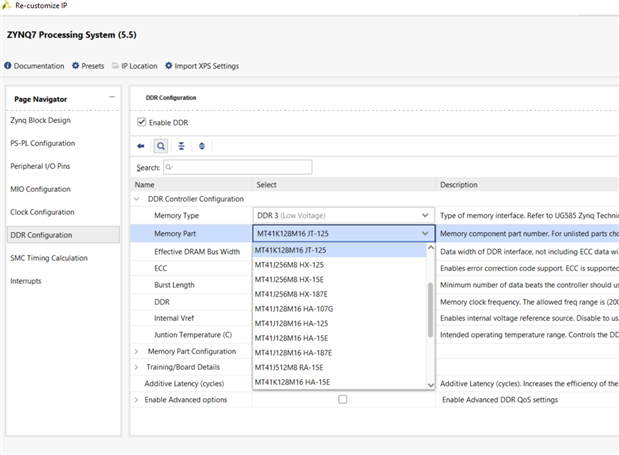
Task: Switch to MIO Configuration page
Action: click(x=40, y=189)
